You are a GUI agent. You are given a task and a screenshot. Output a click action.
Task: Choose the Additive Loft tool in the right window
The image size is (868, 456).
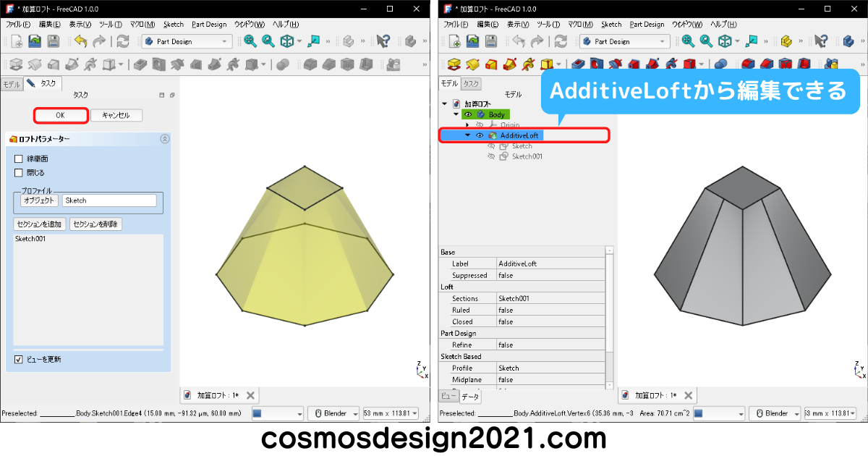click(x=491, y=64)
